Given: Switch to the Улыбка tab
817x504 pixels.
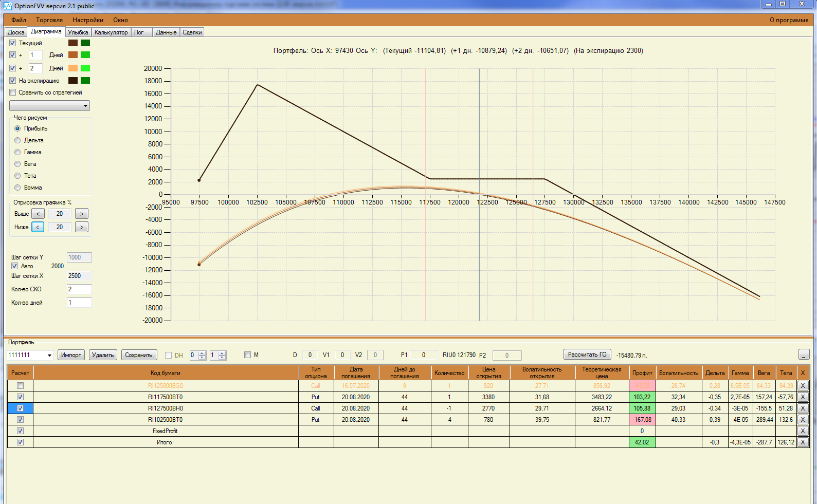Looking at the screenshot, I should 78,32.
